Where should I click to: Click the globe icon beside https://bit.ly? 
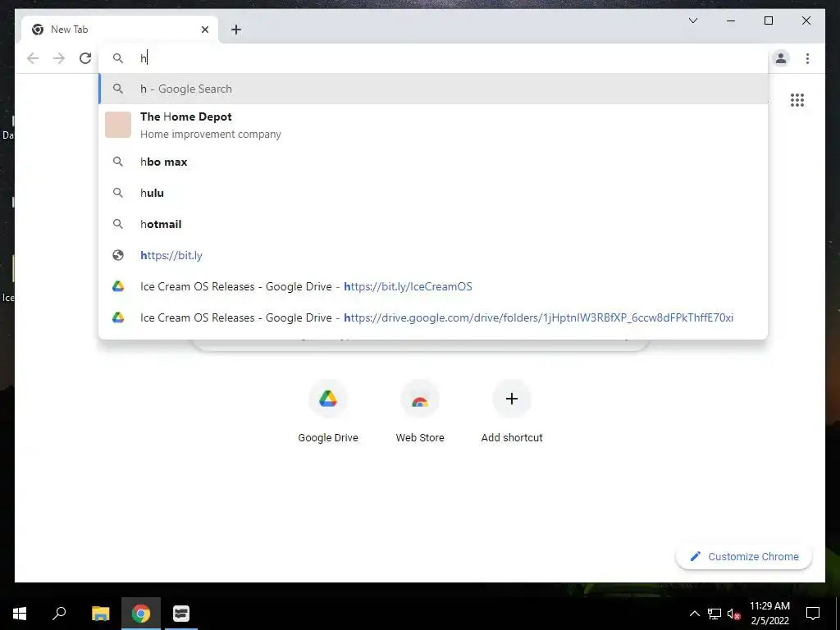pos(118,256)
